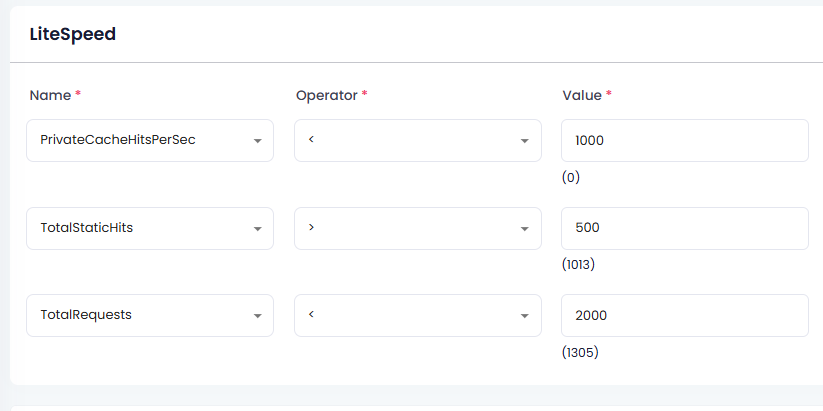Click the LiteSpeed section heading
823x411 pixels.
pyautogui.click(x=72, y=34)
